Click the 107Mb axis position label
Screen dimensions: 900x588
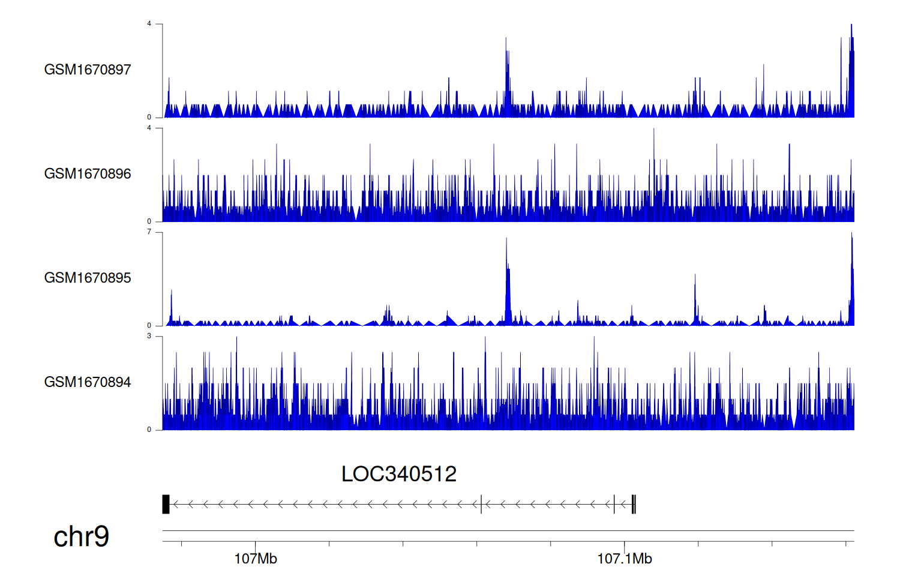256,559
